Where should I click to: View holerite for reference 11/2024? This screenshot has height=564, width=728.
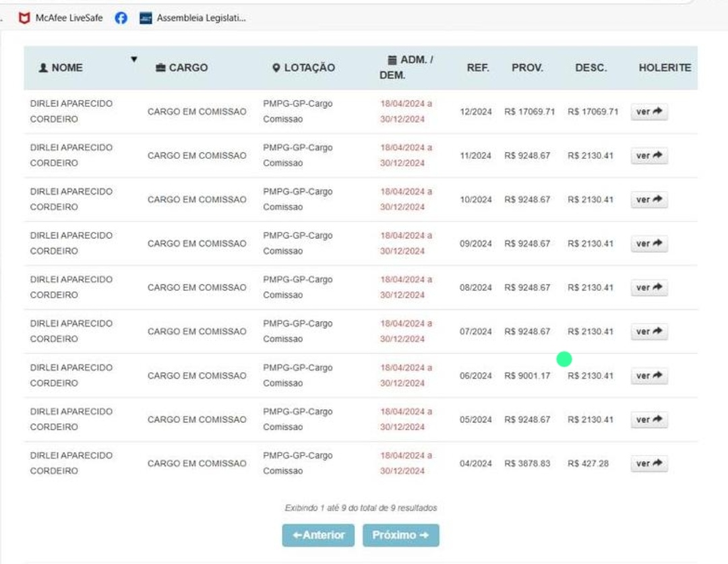pos(649,156)
